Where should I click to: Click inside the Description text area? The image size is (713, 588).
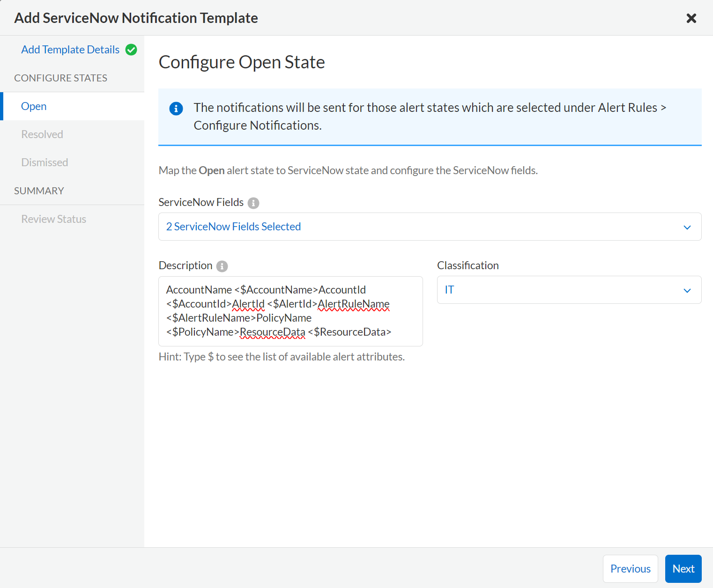click(290, 311)
